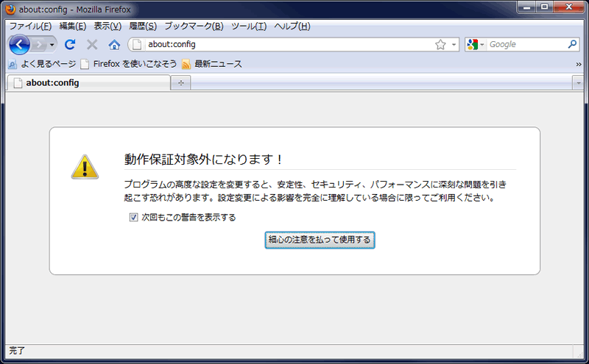This screenshot has width=589, height=364.
Task: Click the stop loading X icon
Action: (92, 45)
